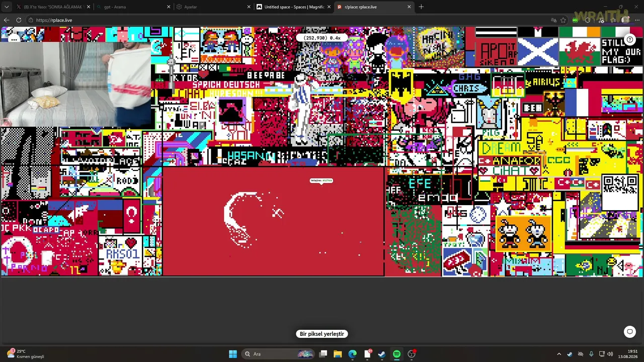Open the help question mark icon
This screenshot has height=362, width=644.
(630, 40)
